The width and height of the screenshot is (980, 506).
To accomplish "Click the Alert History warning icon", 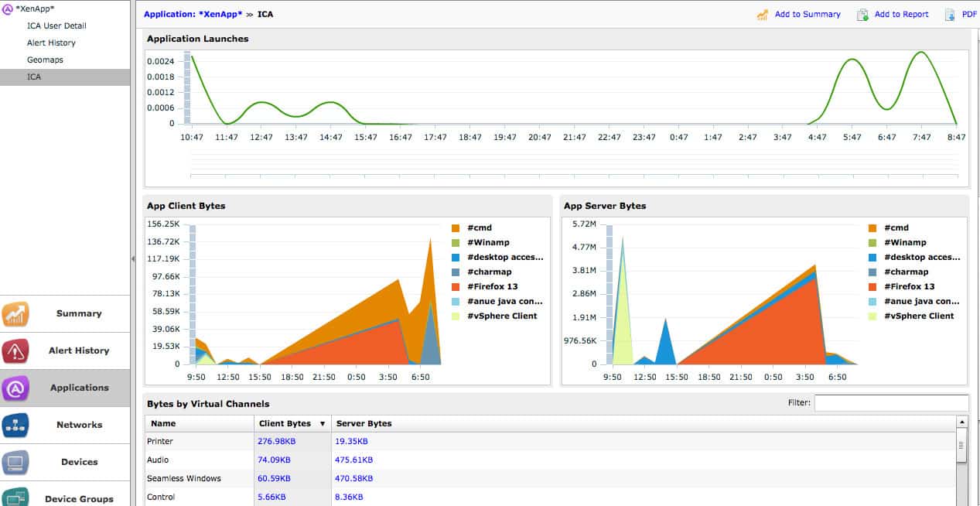I will 15,350.
